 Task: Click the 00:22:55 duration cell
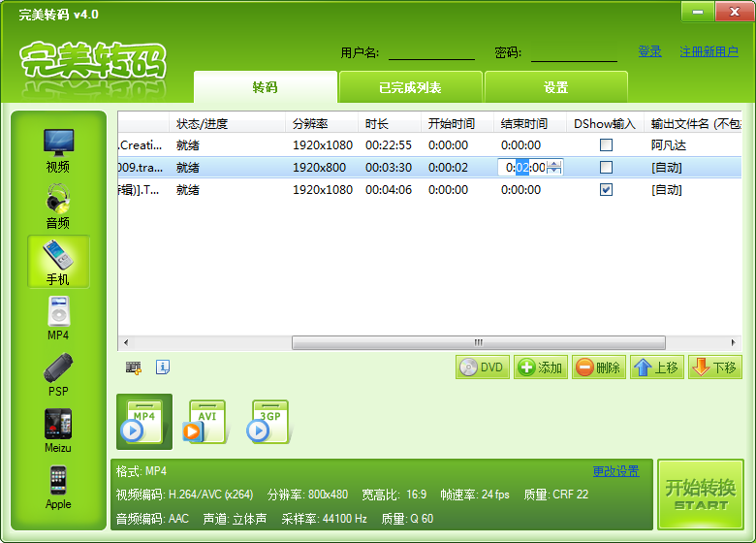389,145
